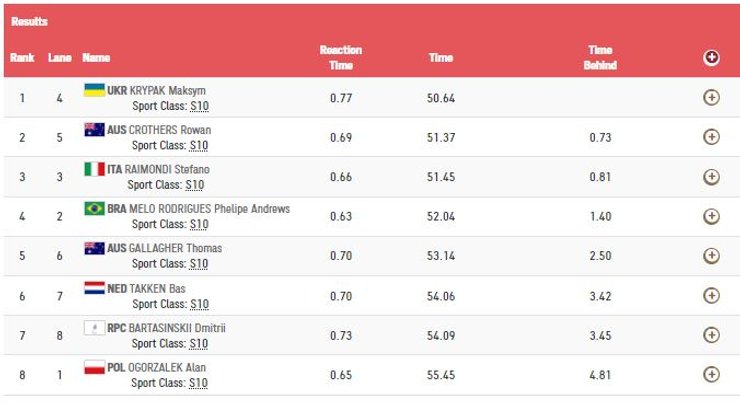The image size is (740, 405).
Task: Click the Ukraine flag icon
Action: (x=94, y=90)
